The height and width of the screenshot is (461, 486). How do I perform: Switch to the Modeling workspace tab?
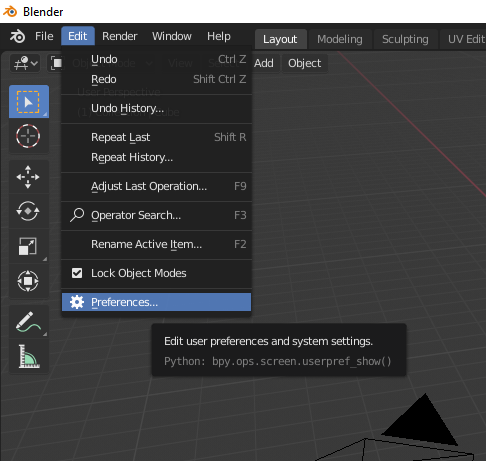(x=340, y=39)
